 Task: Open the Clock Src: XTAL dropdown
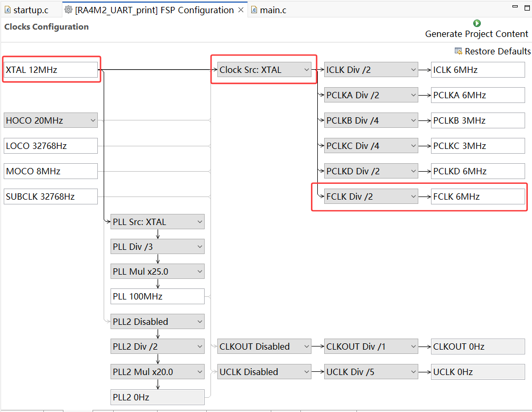(x=264, y=70)
